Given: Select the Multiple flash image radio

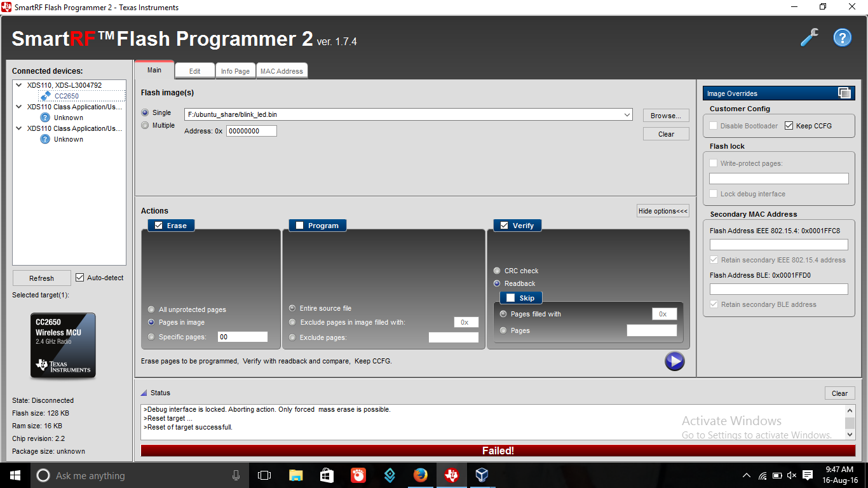Looking at the screenshot, I should tap(146, 125).
